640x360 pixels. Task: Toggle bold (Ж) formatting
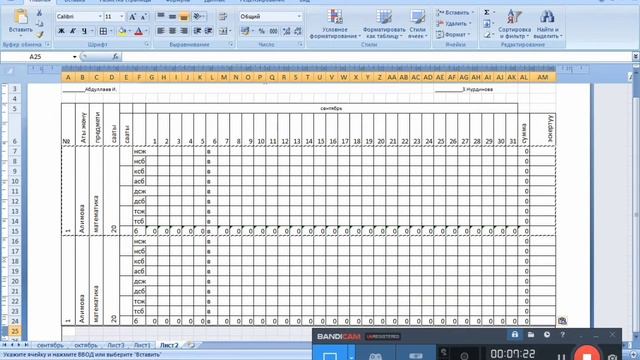61,31
